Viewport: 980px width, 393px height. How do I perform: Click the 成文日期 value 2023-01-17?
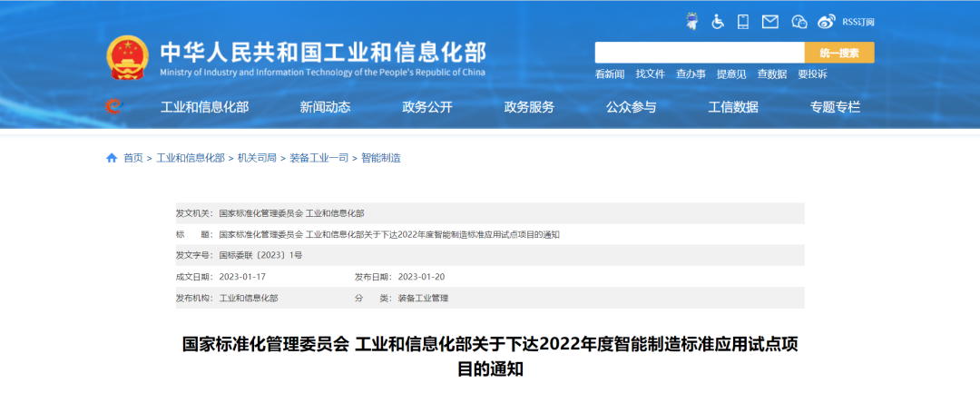tap(242, 277)
